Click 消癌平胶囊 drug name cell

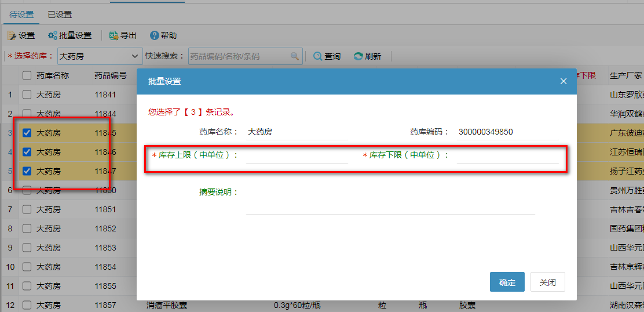[167, 306]
